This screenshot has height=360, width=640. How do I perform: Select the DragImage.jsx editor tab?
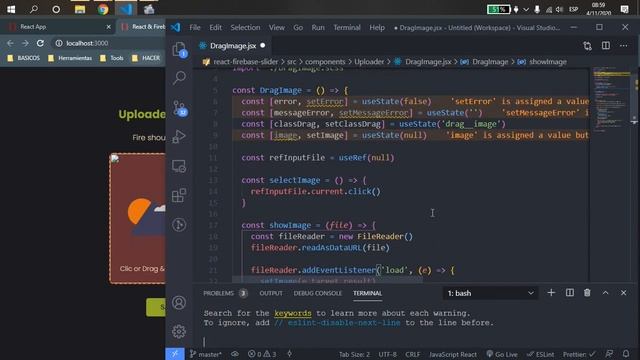[232, 46]
